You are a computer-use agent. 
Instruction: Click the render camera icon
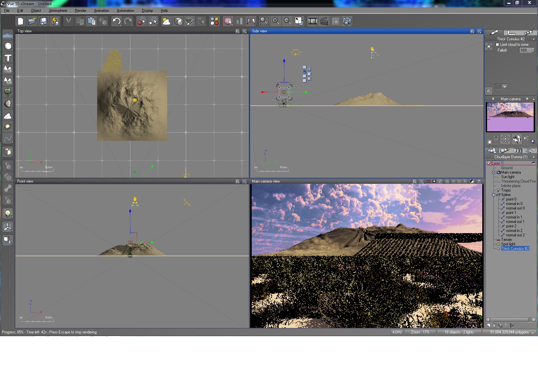tap(347, 21)
